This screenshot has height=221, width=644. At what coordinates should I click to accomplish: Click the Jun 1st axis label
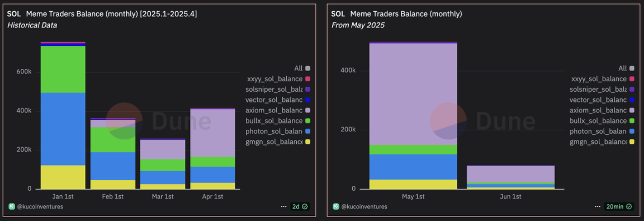(x=510, y=197)
